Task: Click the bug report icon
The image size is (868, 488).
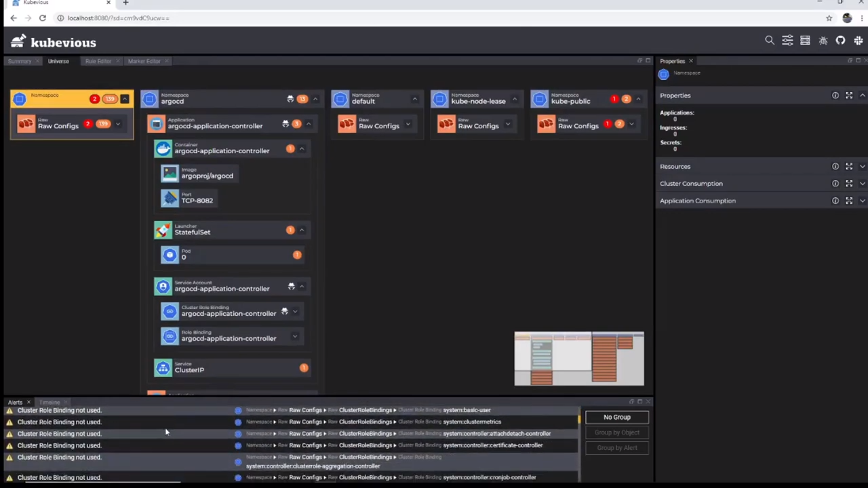Action: point(823,41)
